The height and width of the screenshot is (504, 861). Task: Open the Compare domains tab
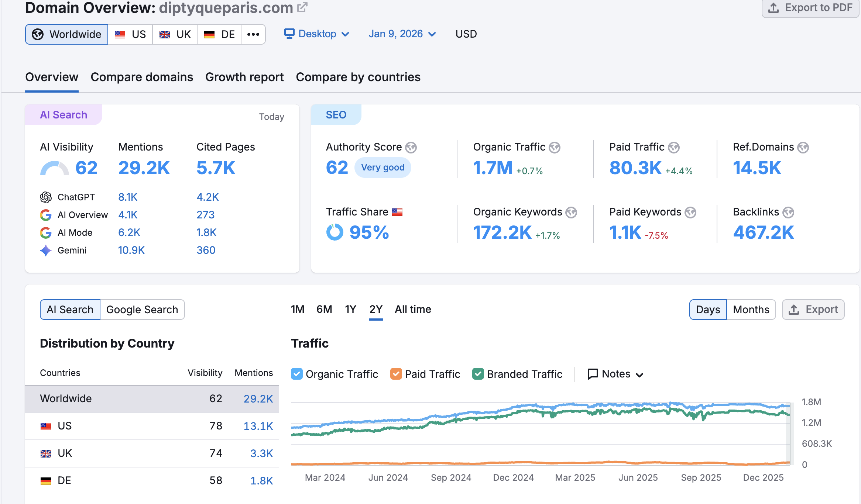(142, 77)
